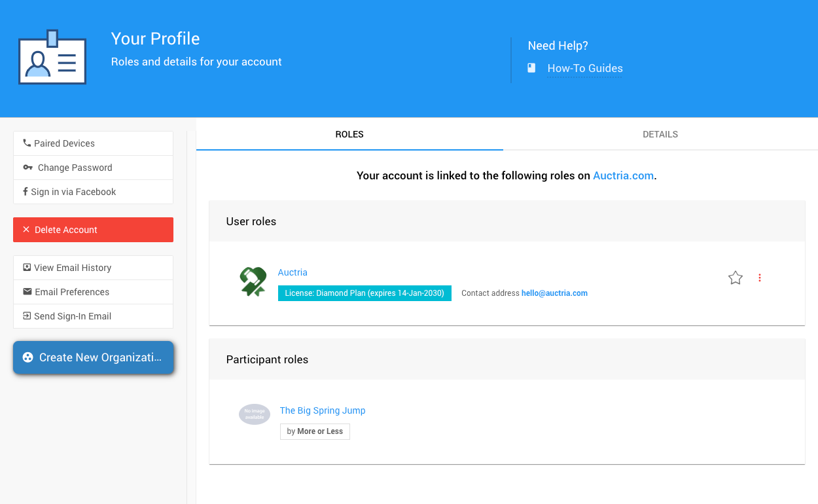The width and height of the screenshot is (818, 504).
Task: Click the Diamond Plan license badge
Action: pyautogui.click(x=365, y=293)
